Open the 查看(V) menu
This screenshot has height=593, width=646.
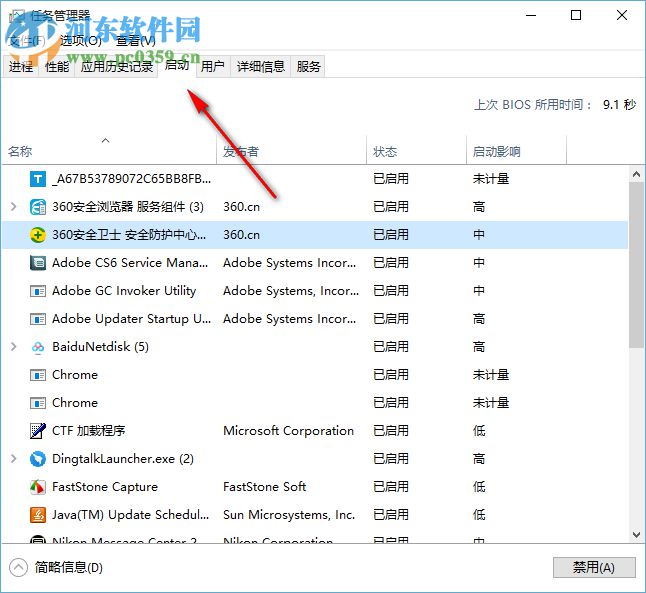tap(136, 41)
